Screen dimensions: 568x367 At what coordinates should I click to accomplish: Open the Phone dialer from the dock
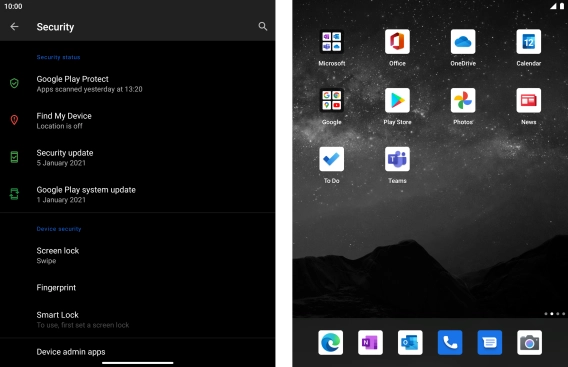point(450,342)
